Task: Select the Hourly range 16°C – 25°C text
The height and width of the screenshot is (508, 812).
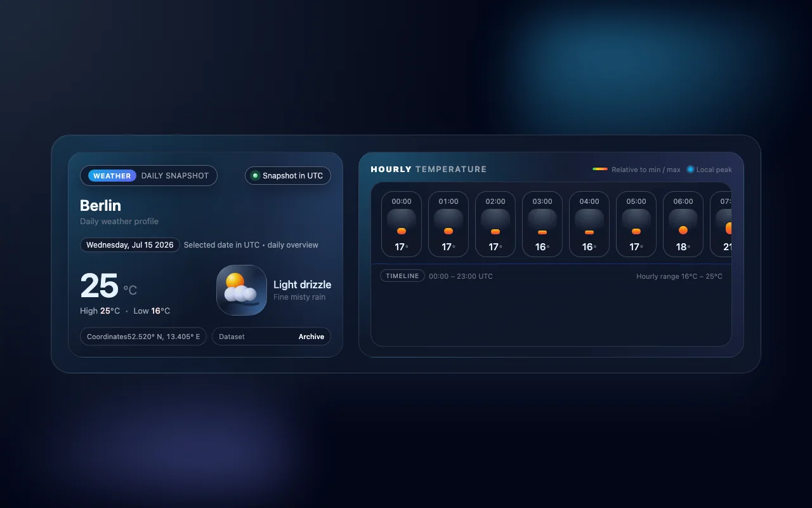Action: click(679, 276)
